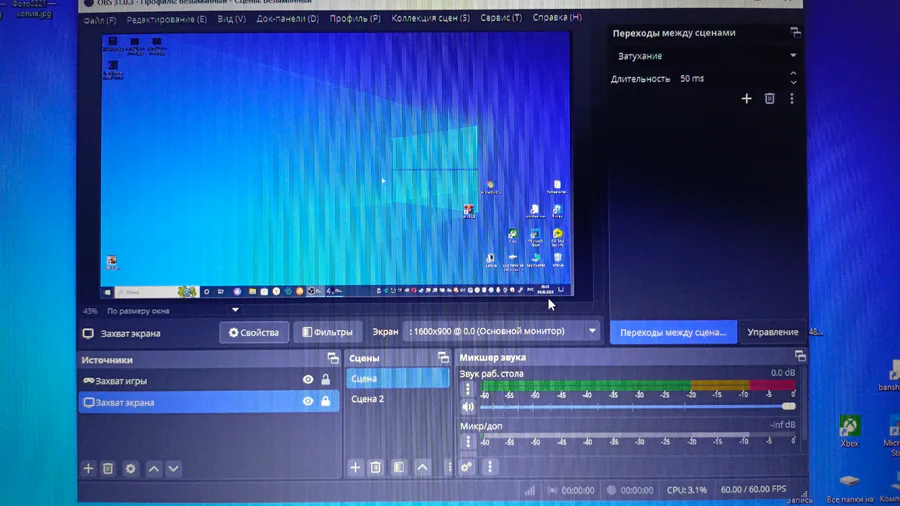Click the 0.0 dB volume label

[783, 372]
